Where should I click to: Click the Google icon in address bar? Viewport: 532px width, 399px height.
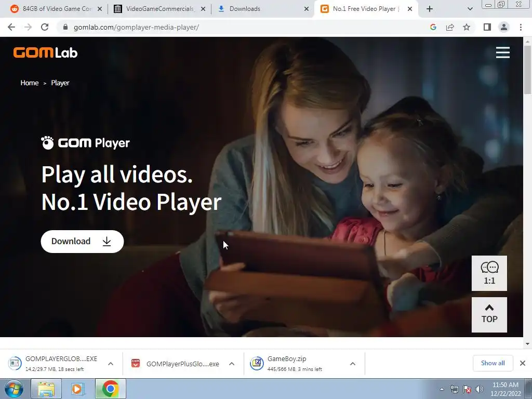[x=433, y=27]
